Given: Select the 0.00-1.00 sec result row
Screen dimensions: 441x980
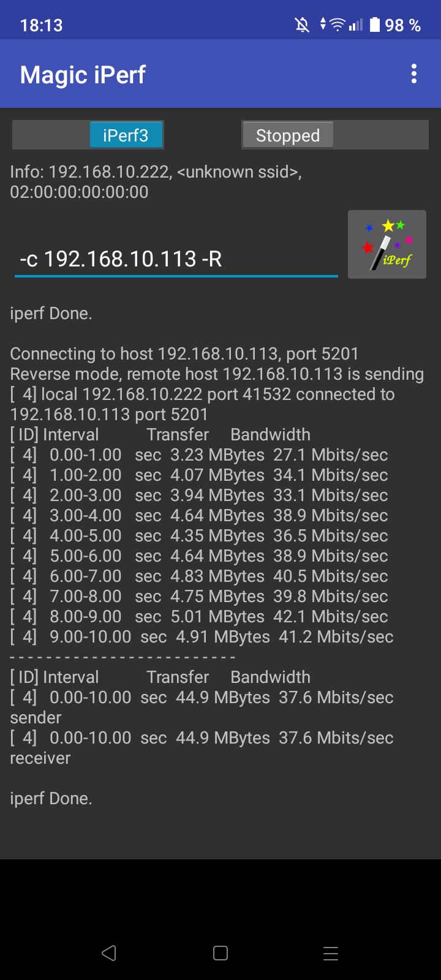Looking at the screenshot, I should click(199, 455).
